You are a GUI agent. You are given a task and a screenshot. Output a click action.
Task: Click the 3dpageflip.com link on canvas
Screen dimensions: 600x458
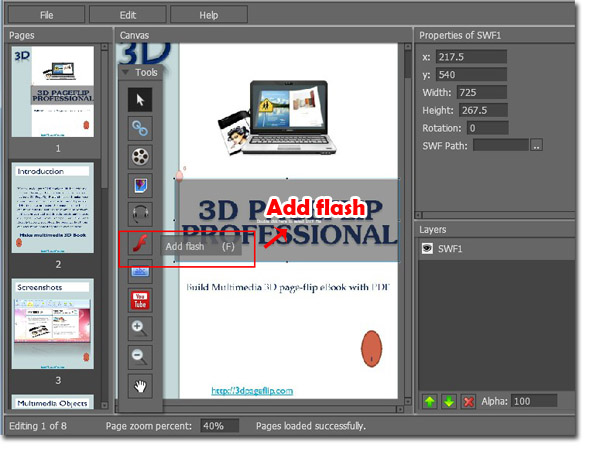(252, 391)
